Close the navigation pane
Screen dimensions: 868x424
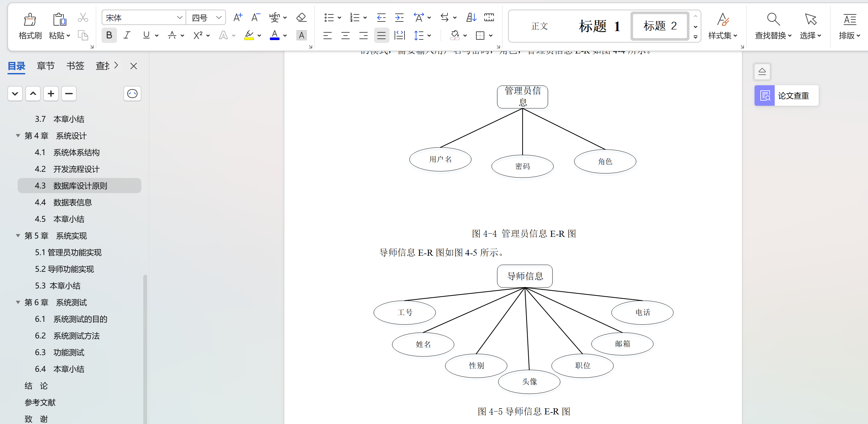pos(133,66)
